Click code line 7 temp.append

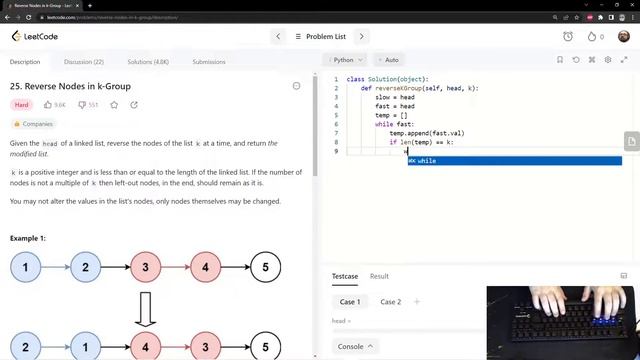[x=427, y=133]
